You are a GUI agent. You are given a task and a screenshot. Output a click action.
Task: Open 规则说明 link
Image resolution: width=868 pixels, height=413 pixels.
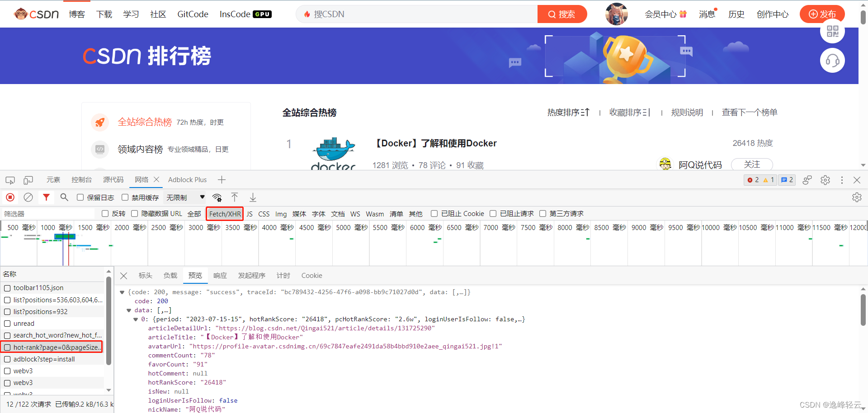point(687,113)
